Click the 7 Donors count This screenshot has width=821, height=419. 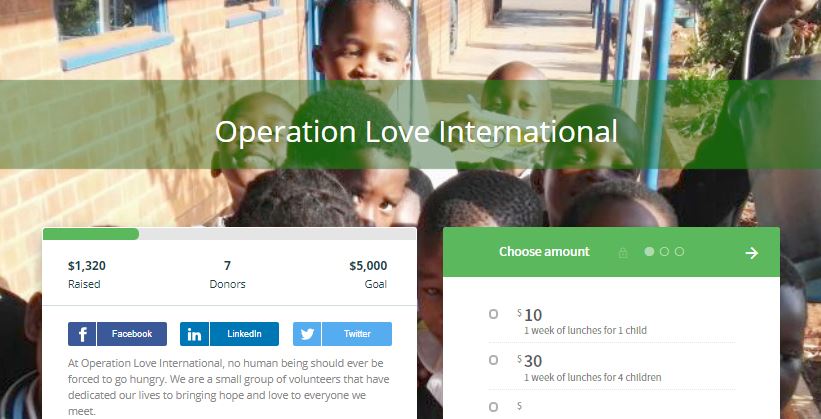(227, 274)
